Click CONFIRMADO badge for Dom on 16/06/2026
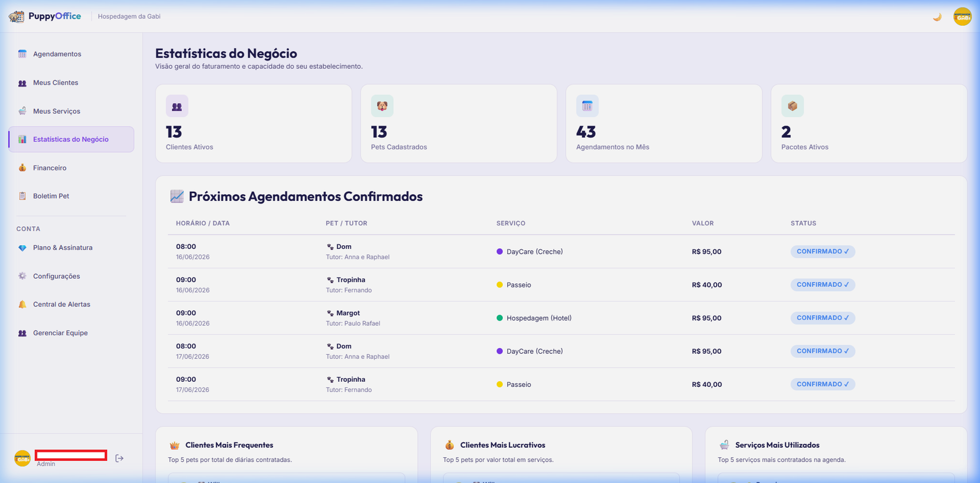980x483 pixels. click(823, 251)
